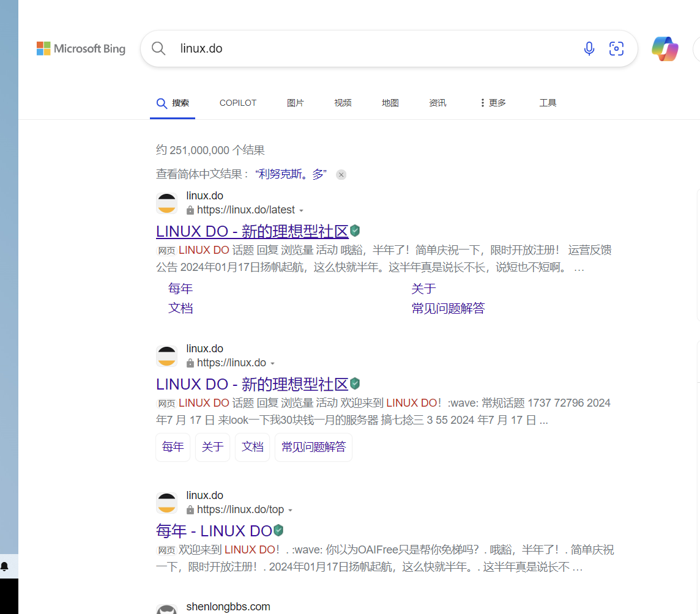Switch to the COPILOT tab

coord(238,103)
